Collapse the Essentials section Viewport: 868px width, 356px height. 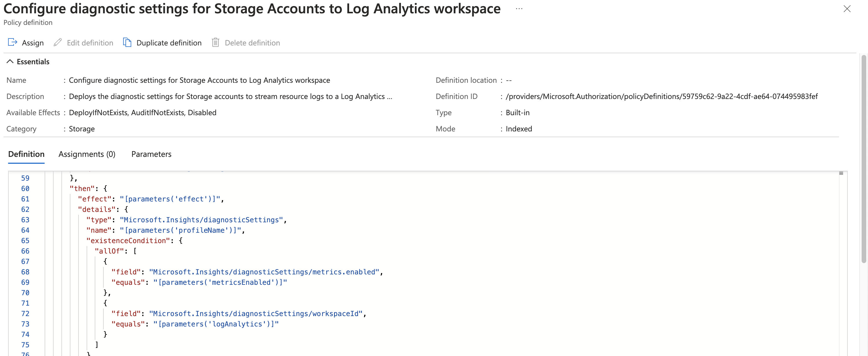point(10,61)
